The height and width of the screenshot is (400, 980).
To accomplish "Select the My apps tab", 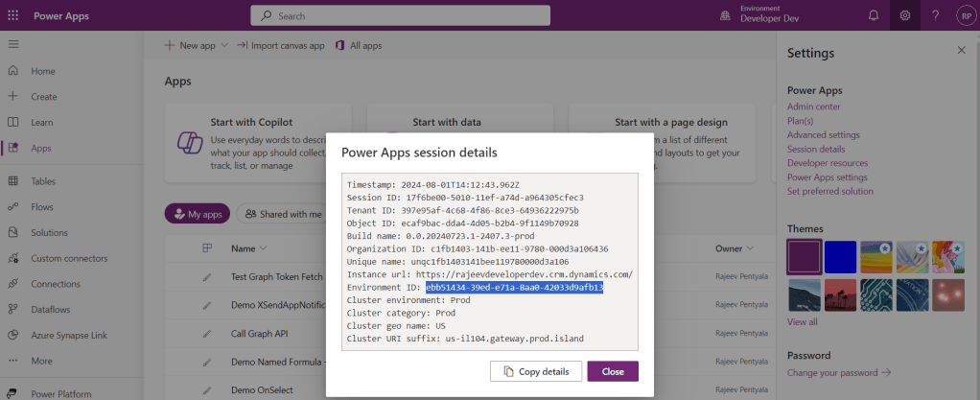I will click(197, 215).
